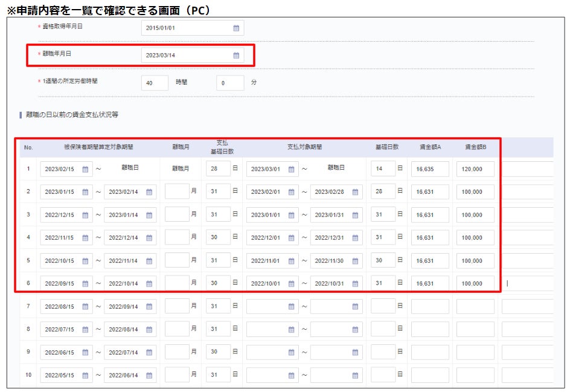Open calendar icon beside 2022/11/15 in row 4
This screenshot has width=570, height=392.
click(85, 238)
